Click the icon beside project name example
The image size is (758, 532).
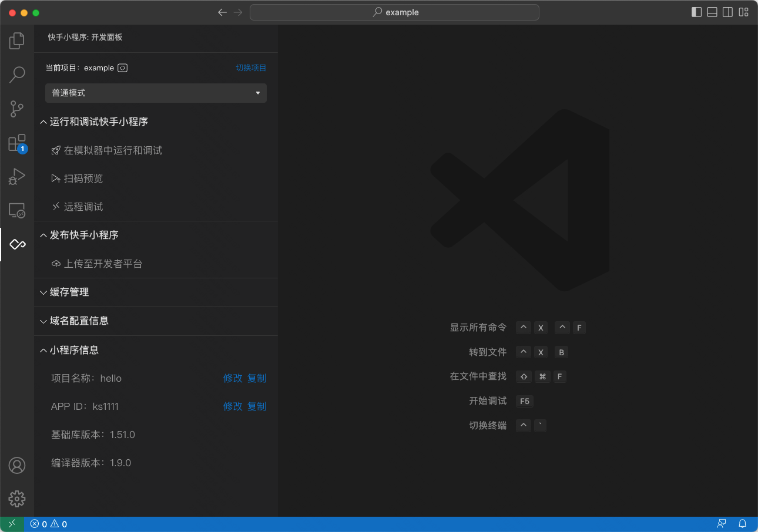pos(123,68)
